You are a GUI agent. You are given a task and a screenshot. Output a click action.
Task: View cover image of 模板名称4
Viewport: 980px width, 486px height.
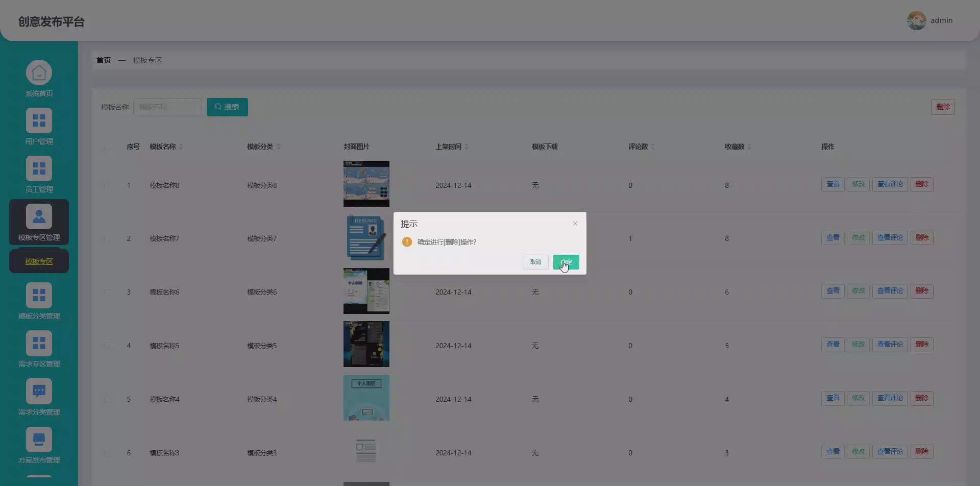point(366,398)
